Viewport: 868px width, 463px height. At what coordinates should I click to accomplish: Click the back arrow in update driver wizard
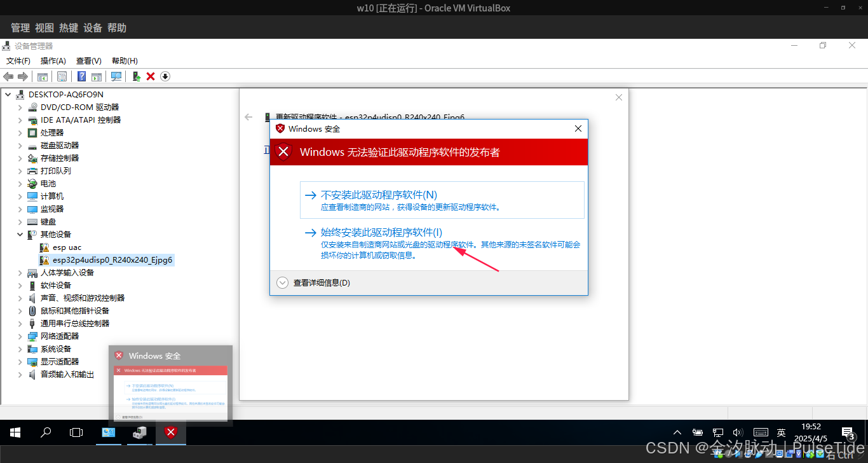pos(249,117)
